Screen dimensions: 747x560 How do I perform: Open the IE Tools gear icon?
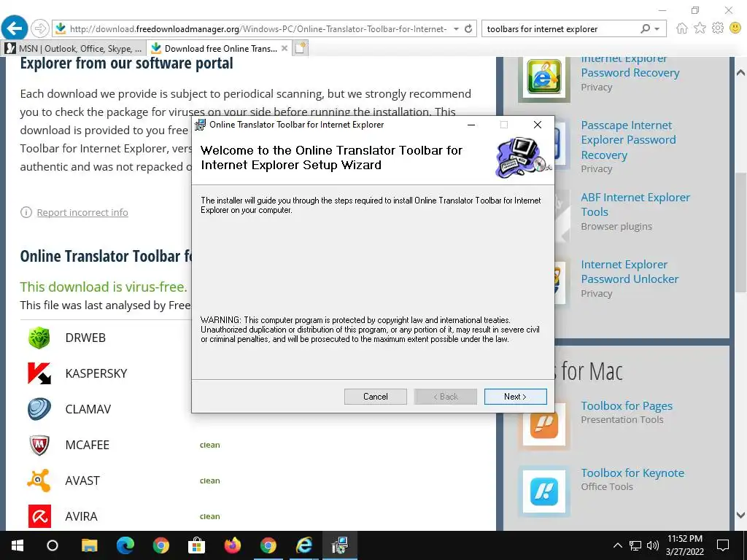(x=718, y=28)
